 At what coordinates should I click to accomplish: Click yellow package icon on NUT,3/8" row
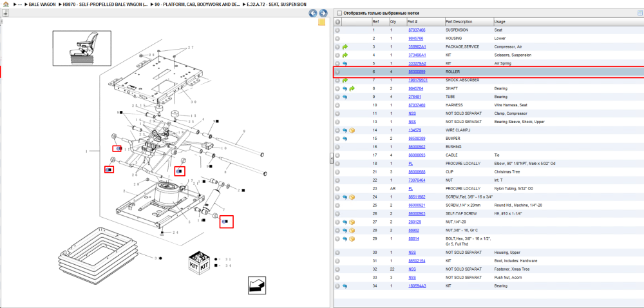pos(352,231)
